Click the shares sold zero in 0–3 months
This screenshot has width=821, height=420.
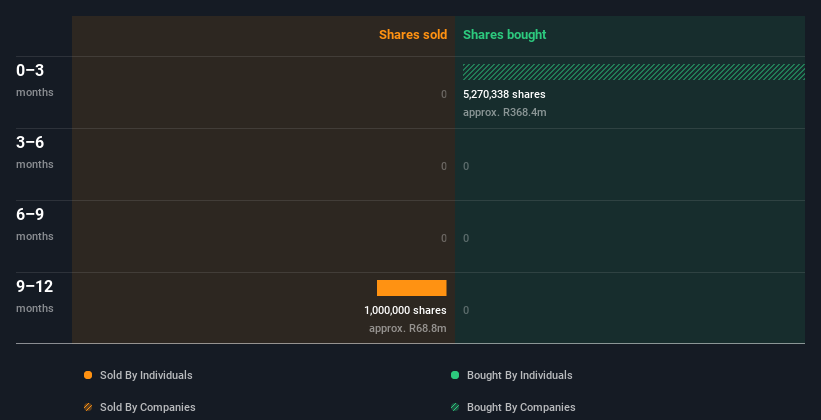coord(444,94)
